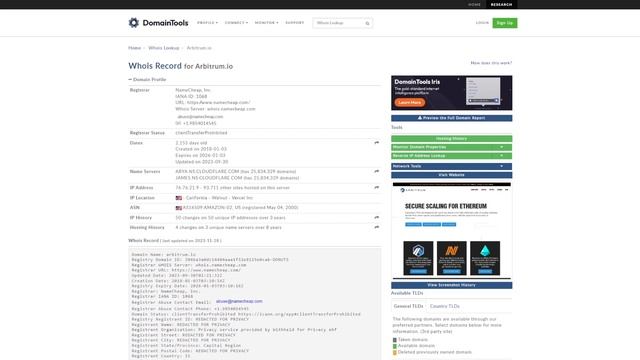This screenshot has width=640, height=360.
Task: Click the Whois Lookup breadcrumb link
Action: point(164,48)
